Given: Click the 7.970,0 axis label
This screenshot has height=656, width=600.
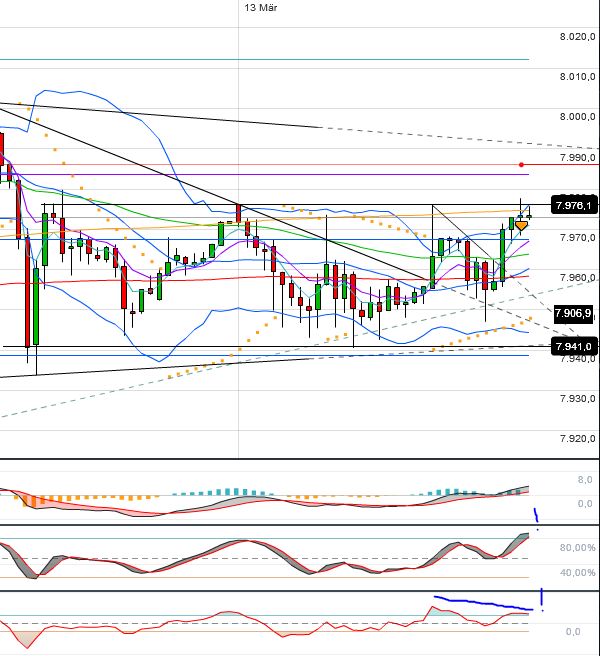Looking at the screenshot, I should 577,238.
